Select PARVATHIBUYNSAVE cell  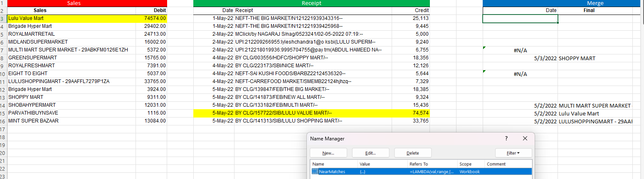72,113
